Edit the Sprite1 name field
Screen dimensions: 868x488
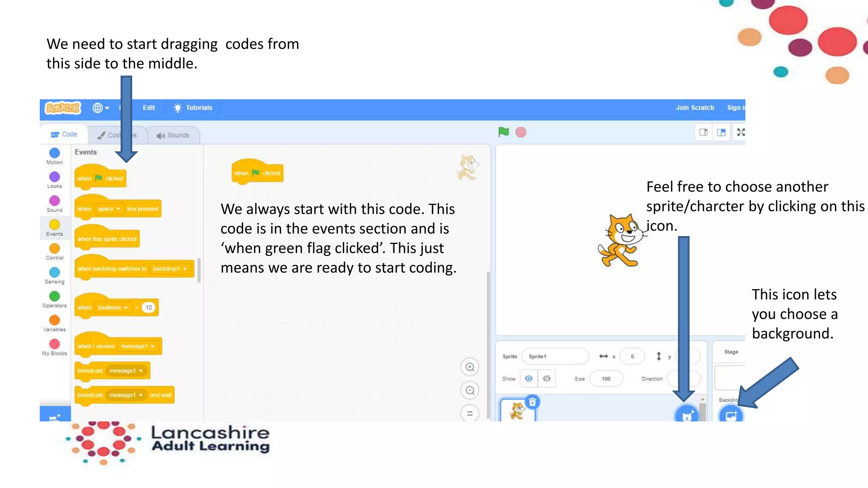pyautogui.click(x=555, y=356)
